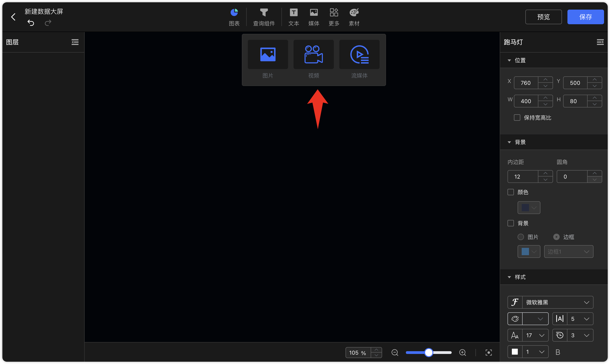Click the zoom percentage field 105

(358, 353)
